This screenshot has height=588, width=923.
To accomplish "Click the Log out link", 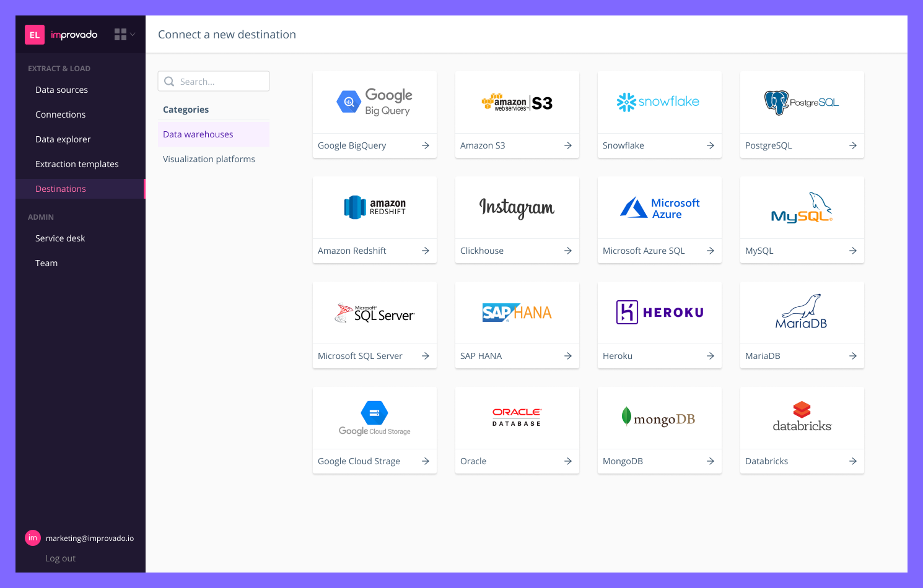I will (x=60, y=558).
